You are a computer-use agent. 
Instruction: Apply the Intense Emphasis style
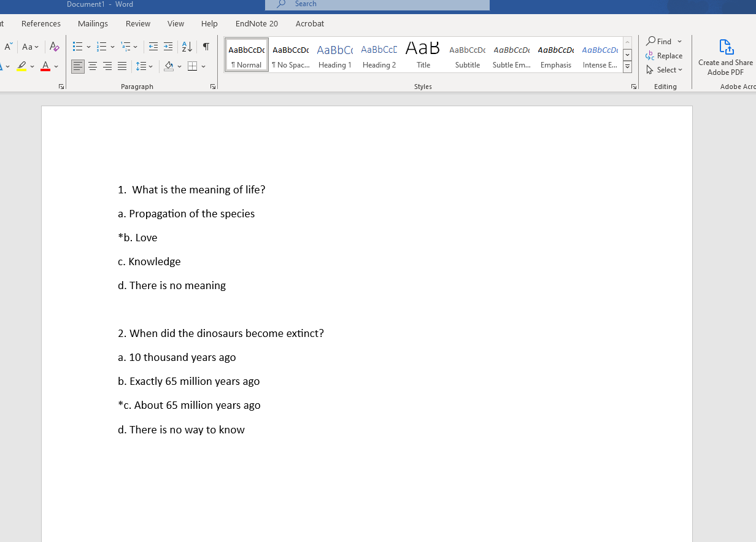pyautogui.click(x=600, y=55)
